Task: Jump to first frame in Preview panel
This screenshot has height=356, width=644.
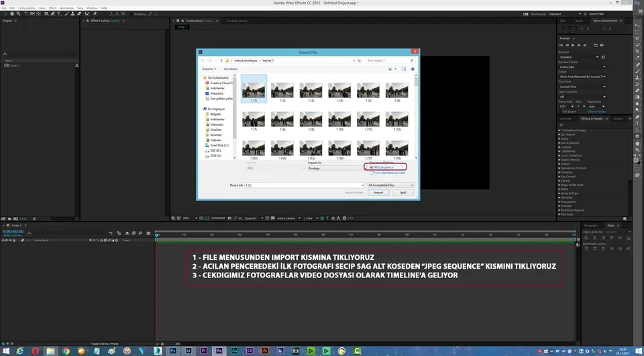Action: click(x=561, y=45)
